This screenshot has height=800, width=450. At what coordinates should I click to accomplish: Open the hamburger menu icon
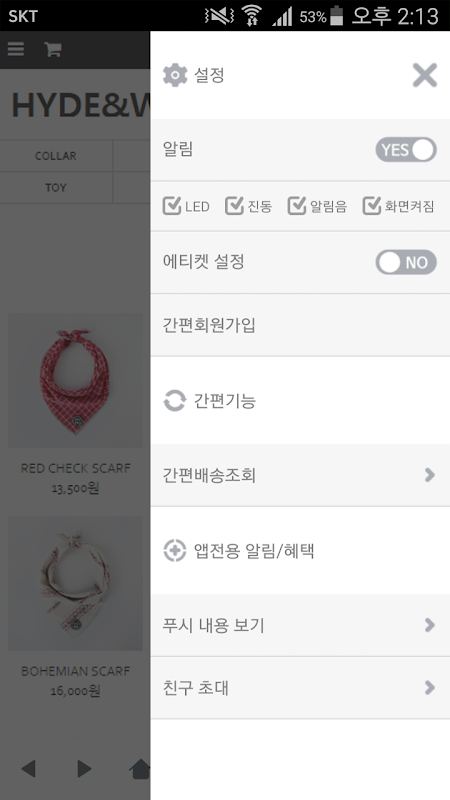[16, 49]
